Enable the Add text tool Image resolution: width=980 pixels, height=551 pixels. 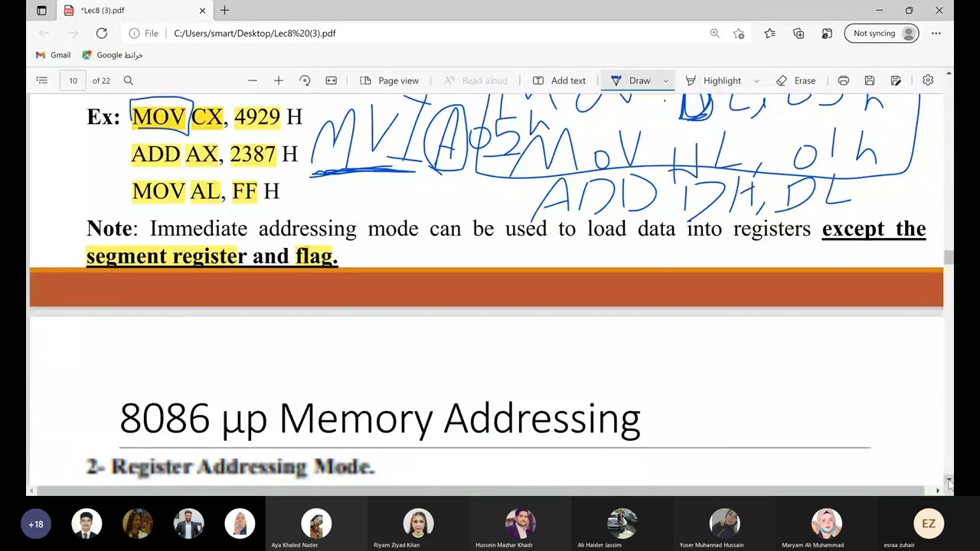[x=559, y=80]
